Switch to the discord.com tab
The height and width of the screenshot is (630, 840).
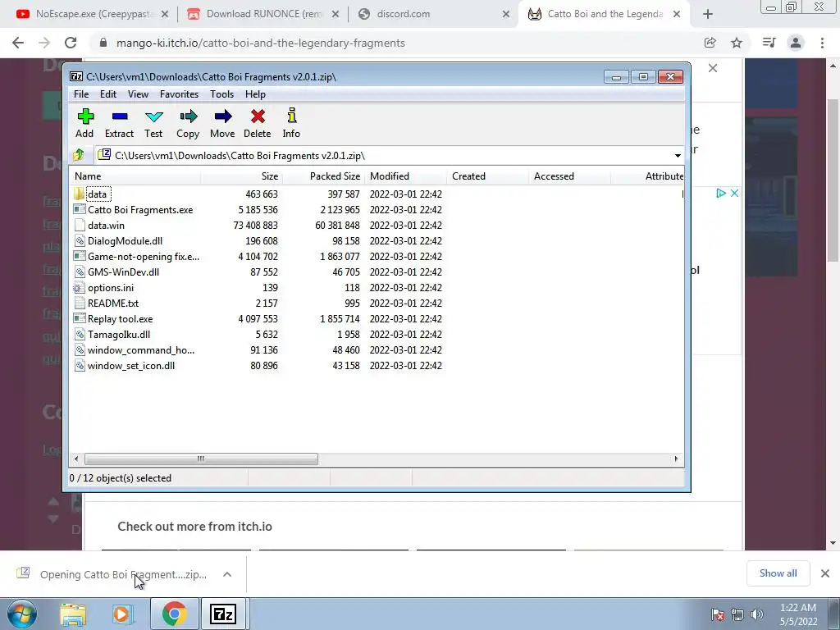click(x=434, y=14)
